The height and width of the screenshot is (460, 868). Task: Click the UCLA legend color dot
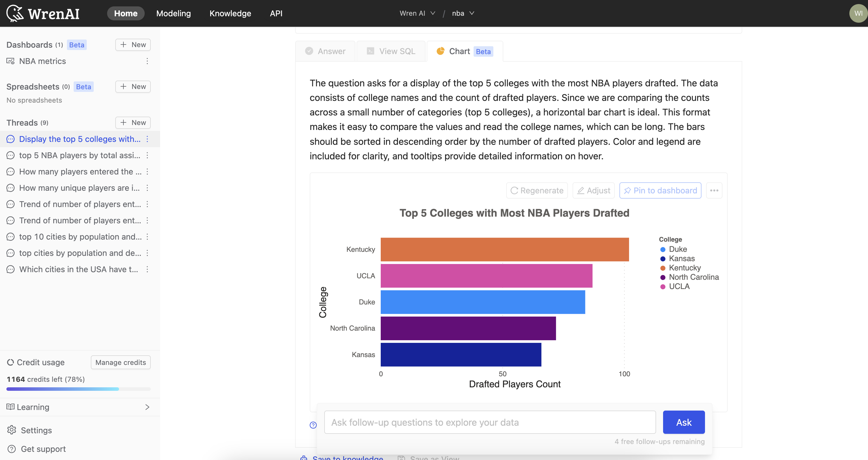(662, 287)
